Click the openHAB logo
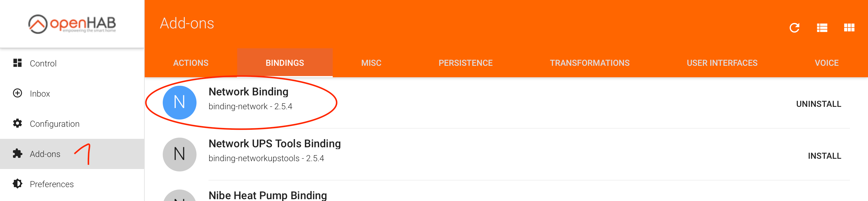Screen dimensions: 868x201 [72, 24]
